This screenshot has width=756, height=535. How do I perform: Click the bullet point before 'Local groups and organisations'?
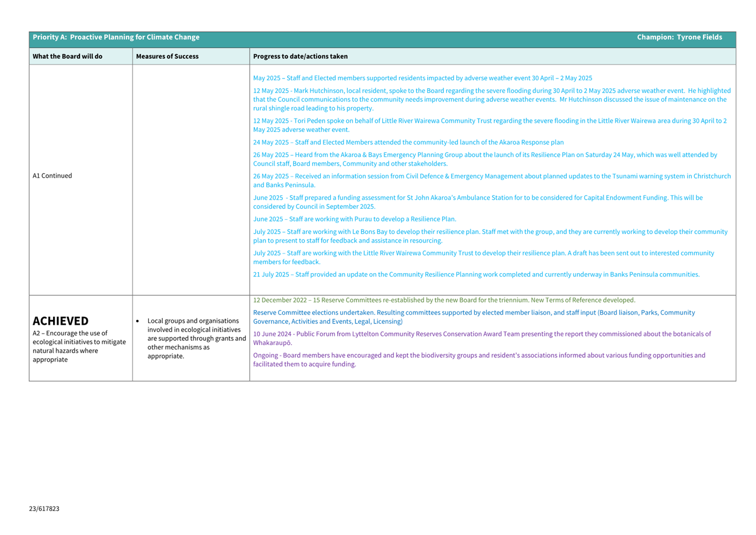pyautogui.click(x=138, y=321)
